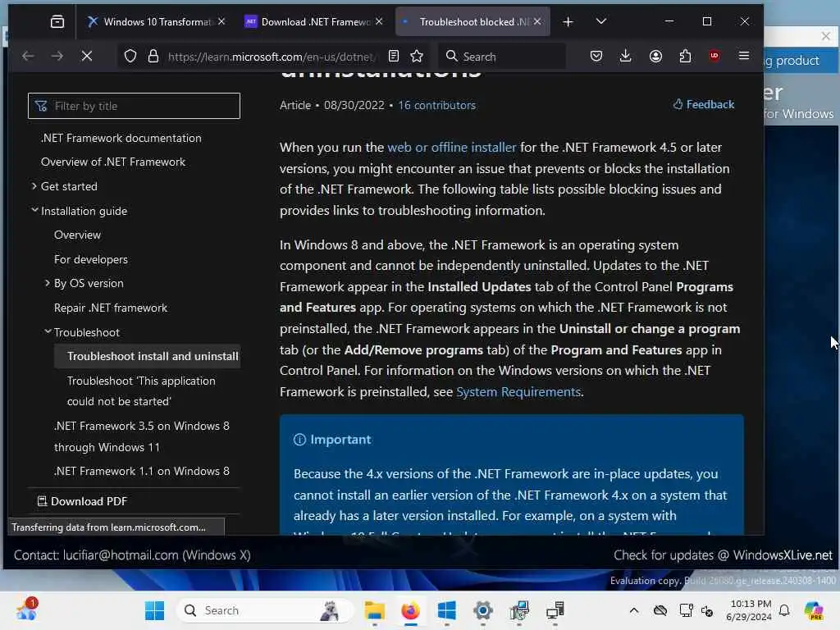List all tabs dropdown arrow
This screenshot has height=630, width=840.
[601, 21]
